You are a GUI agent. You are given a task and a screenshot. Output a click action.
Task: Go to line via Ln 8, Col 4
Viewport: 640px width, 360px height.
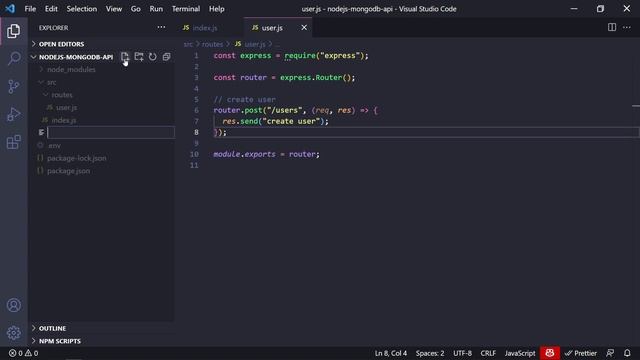tap(391, 353)
